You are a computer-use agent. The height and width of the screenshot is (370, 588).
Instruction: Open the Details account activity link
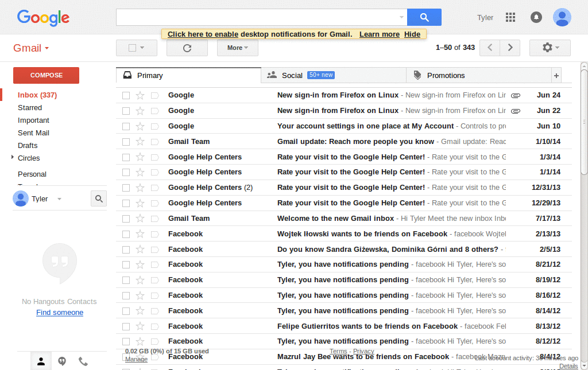[568, 366]
